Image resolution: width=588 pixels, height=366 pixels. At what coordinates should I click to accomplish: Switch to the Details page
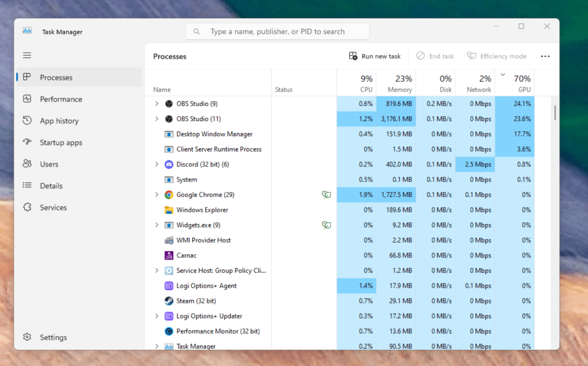click(x=79, y=186)
